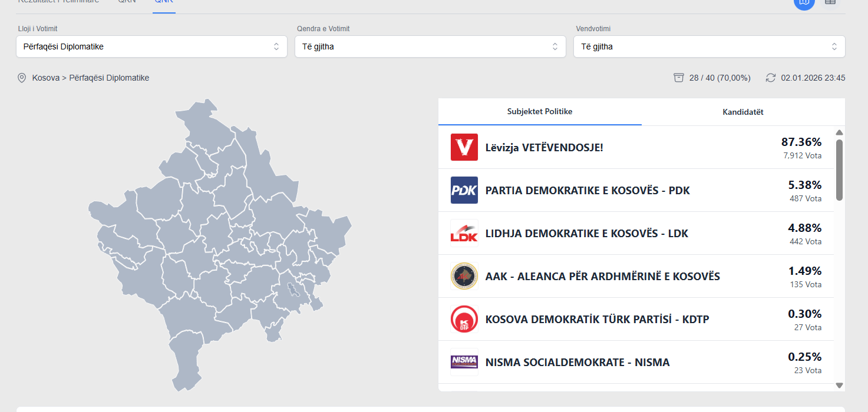Click the location pin icon near Kosova
This screenshot has height=412, width=868.
click(22, 78)
